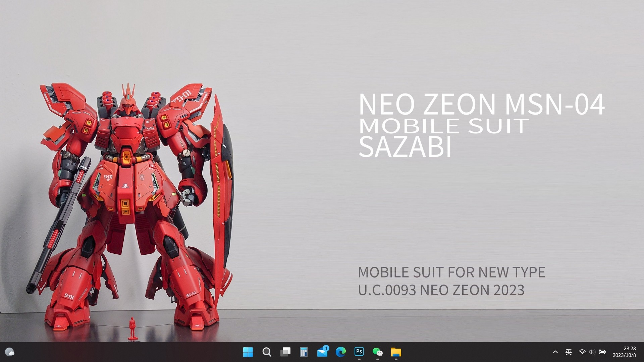Launch the Calculator app from taskbar
The height and width of the screenshot is (362, 644).
304,352
